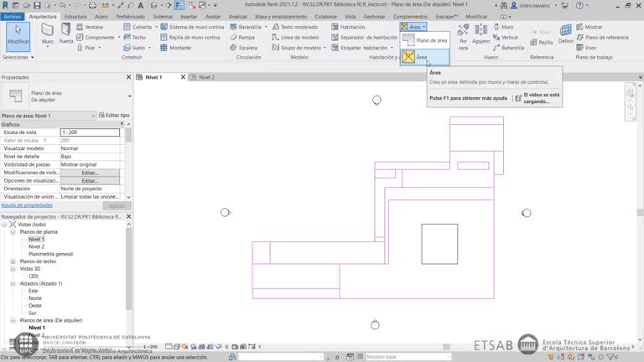644x362 pixels.
Task: Activate the Muro wall tool
Action: (x=48, y=37)
